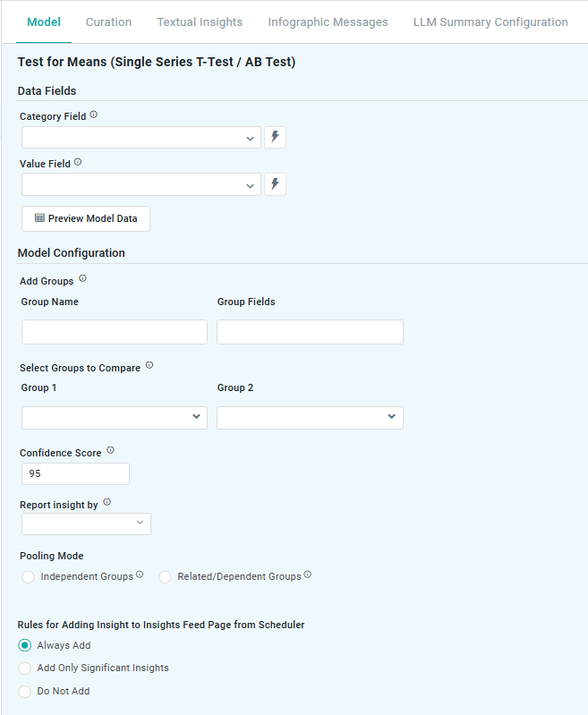The image size is (588, 715).
Task: Click the Confidence Score input box
Action: [75, 474]
